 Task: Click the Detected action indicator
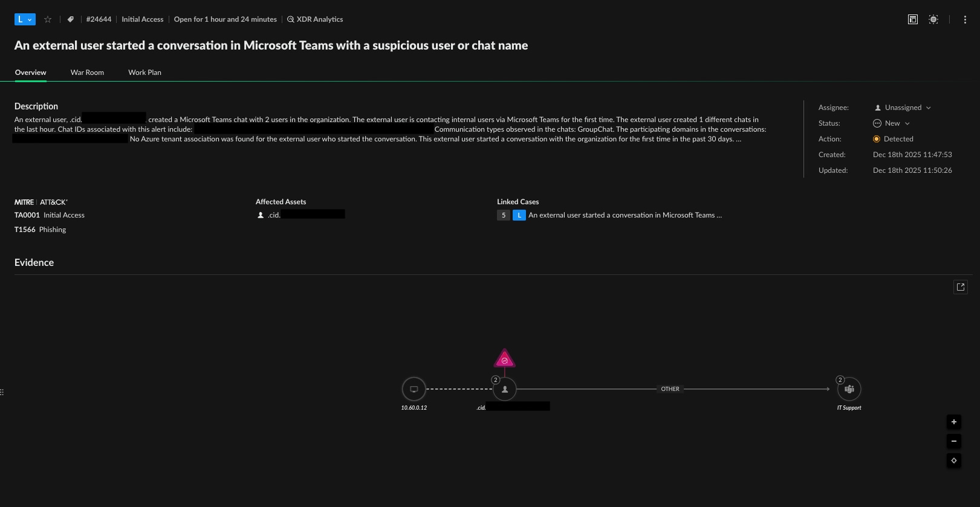pyautogui.click(x=893, y=139)
